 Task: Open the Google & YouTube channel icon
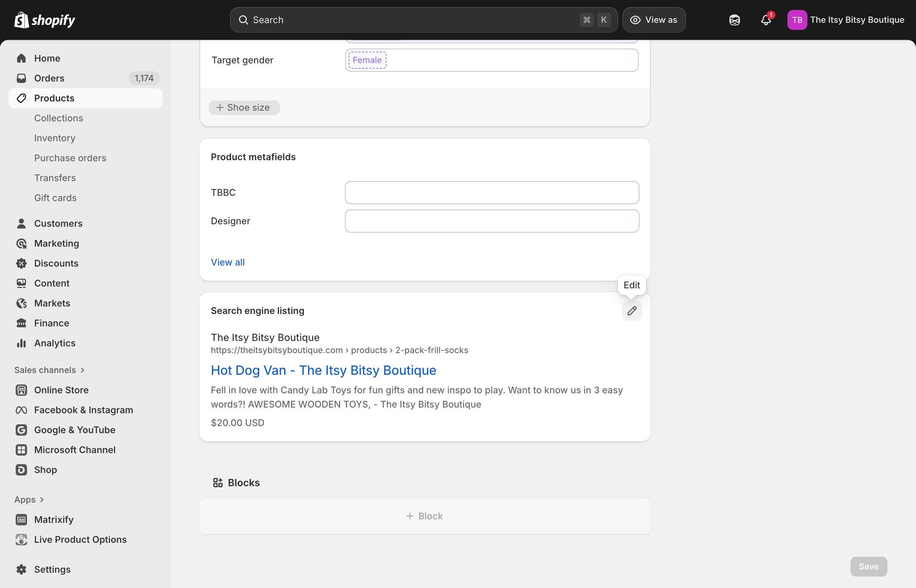21,430
